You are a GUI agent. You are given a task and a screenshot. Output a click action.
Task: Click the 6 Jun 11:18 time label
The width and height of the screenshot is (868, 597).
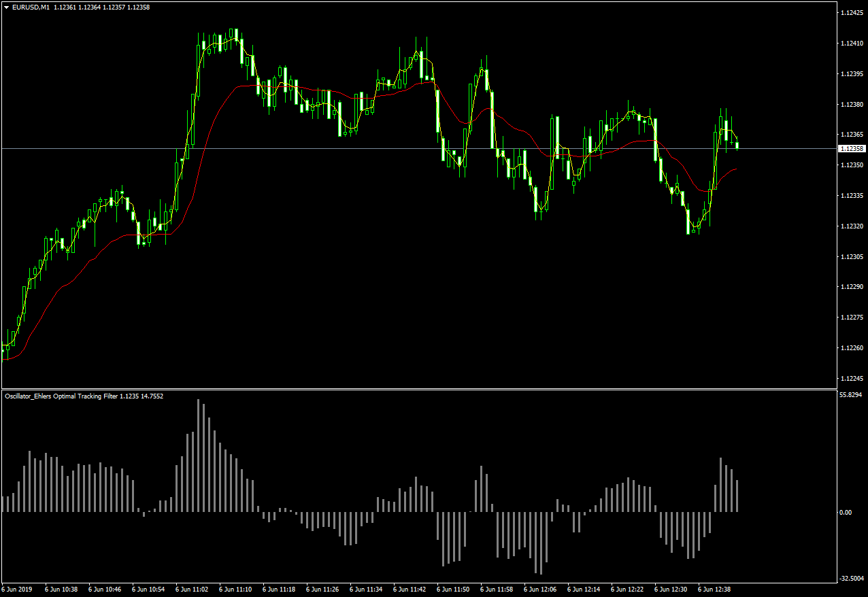coord(279,590)
